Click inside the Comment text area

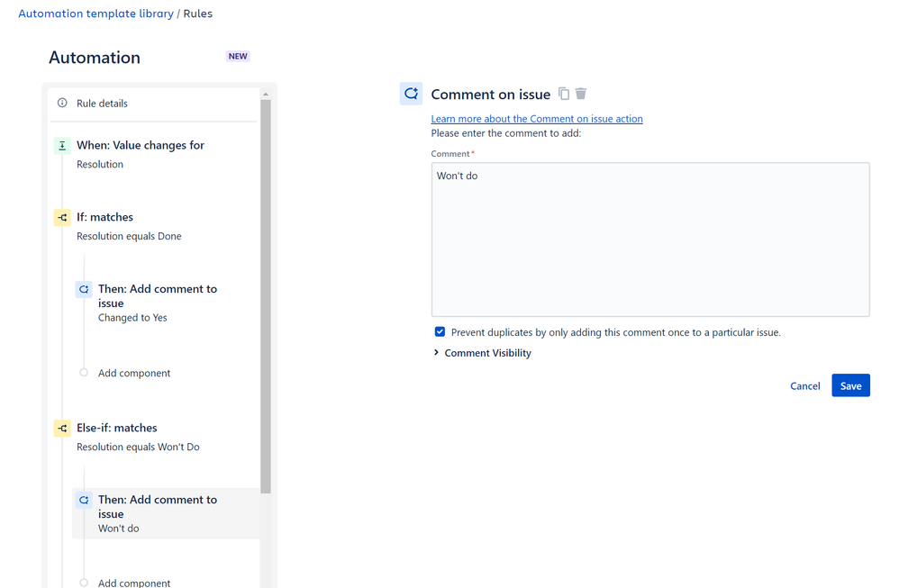pos(650,240)
